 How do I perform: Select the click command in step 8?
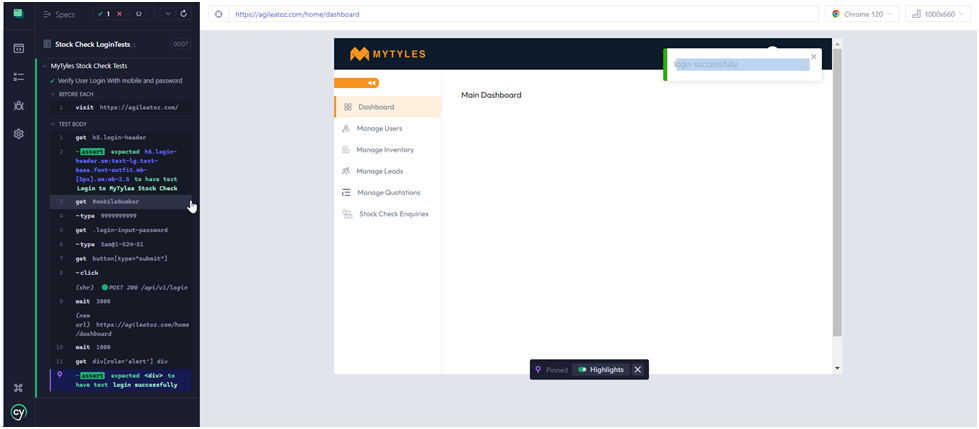click(x=121, y=273)
